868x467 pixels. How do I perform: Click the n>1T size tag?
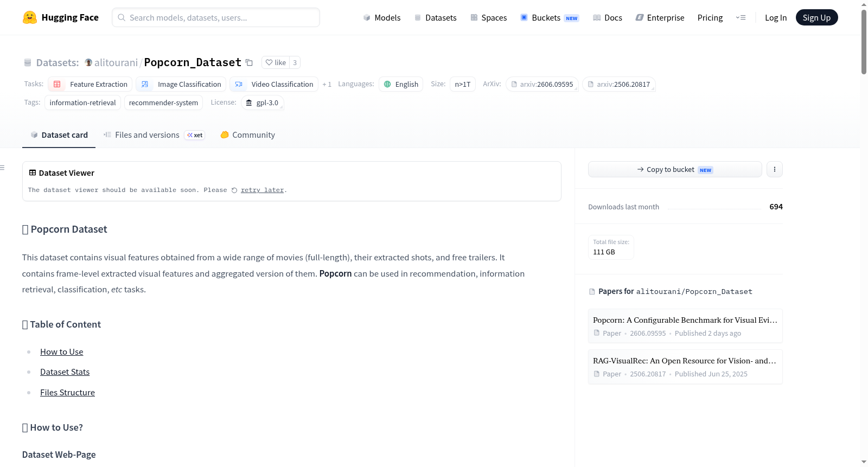click(463, 84)
